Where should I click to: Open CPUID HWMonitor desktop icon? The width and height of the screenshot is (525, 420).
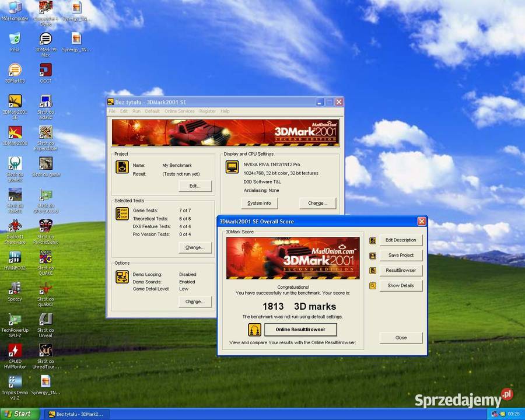[15, 356]
